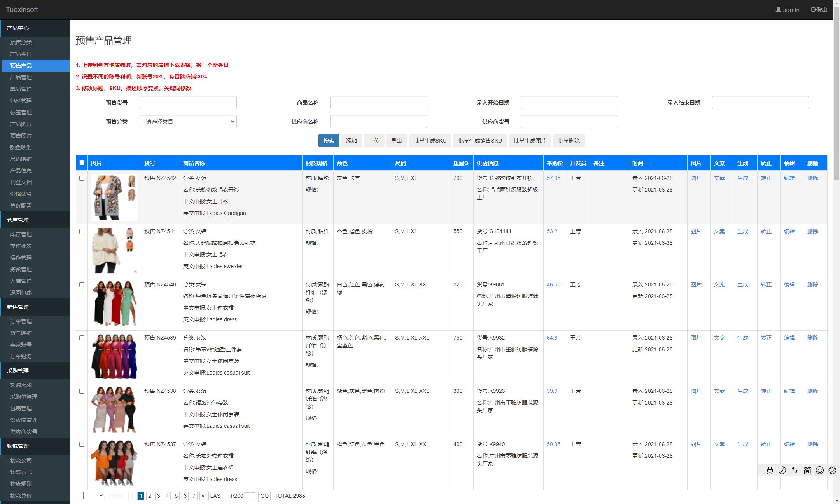Tick the checkbox for row NZ4540

click(x=82, y=284)
